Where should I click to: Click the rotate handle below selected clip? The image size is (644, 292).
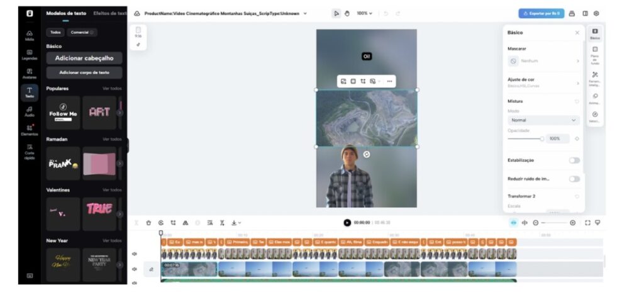point(367,155)
